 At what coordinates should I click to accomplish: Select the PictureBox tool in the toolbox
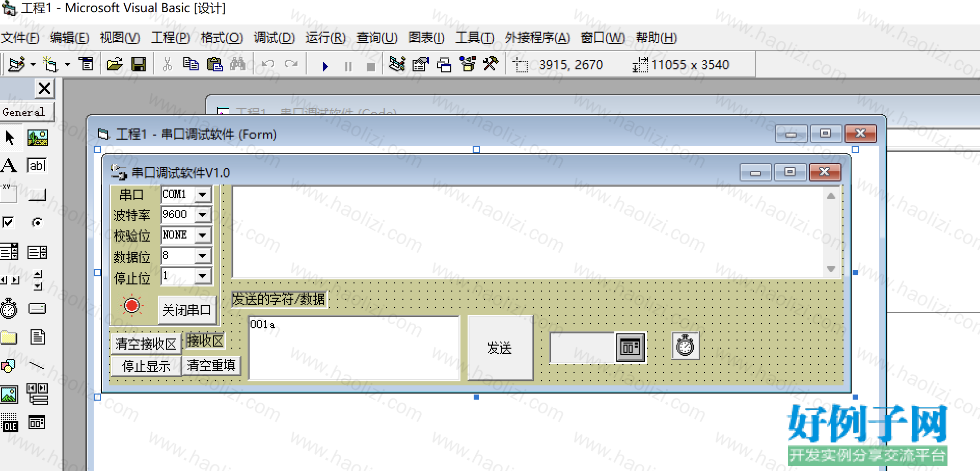click(38, 138)
